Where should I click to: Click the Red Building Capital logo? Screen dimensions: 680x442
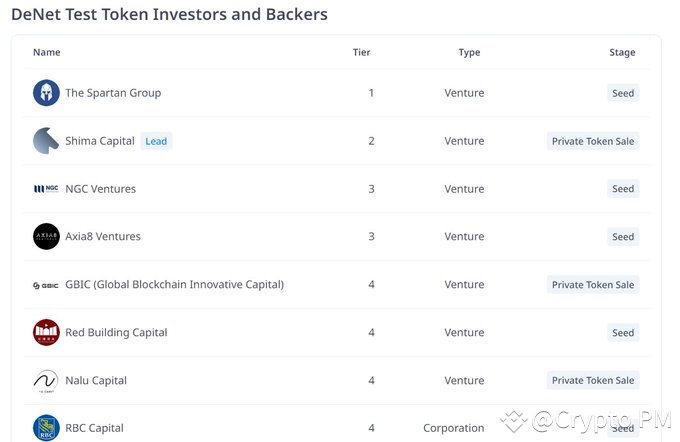tap(46, 333)
